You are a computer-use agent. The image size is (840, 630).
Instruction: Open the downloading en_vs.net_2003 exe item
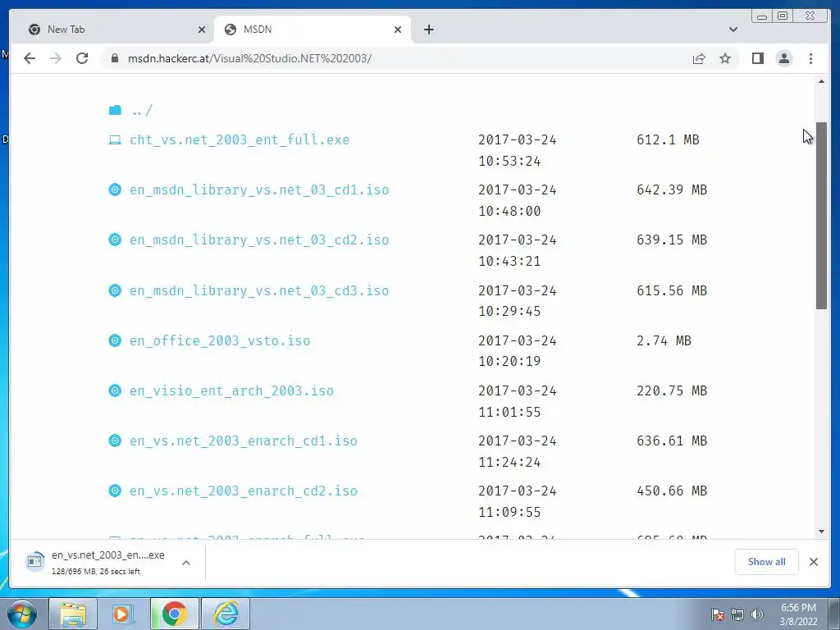pyautogui.click(x=97, y=563)
